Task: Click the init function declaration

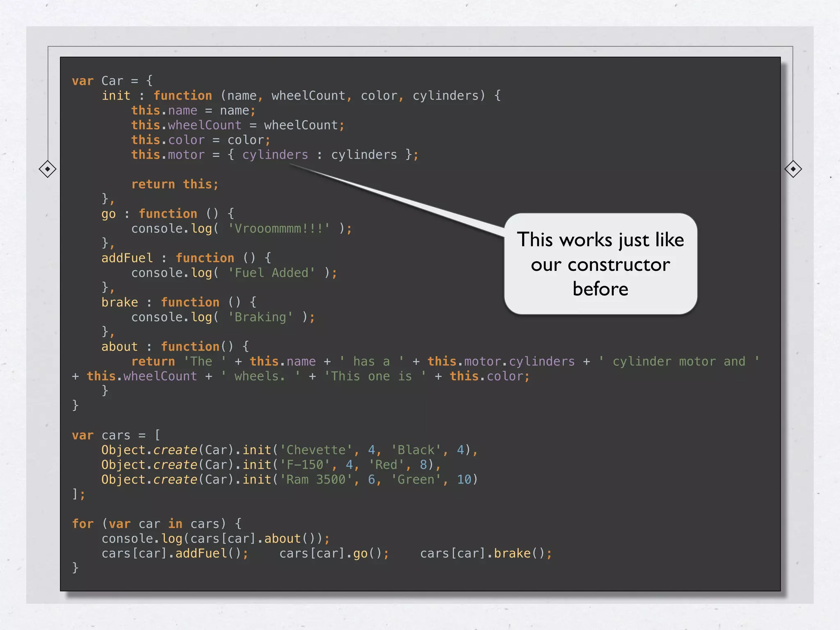Action: [301, 96]
